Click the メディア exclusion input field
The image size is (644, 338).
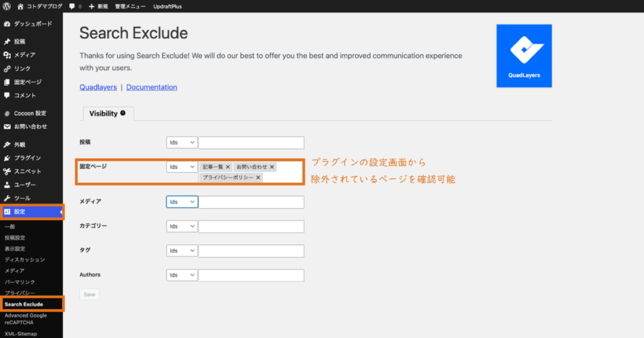click(x=252, y=202)
